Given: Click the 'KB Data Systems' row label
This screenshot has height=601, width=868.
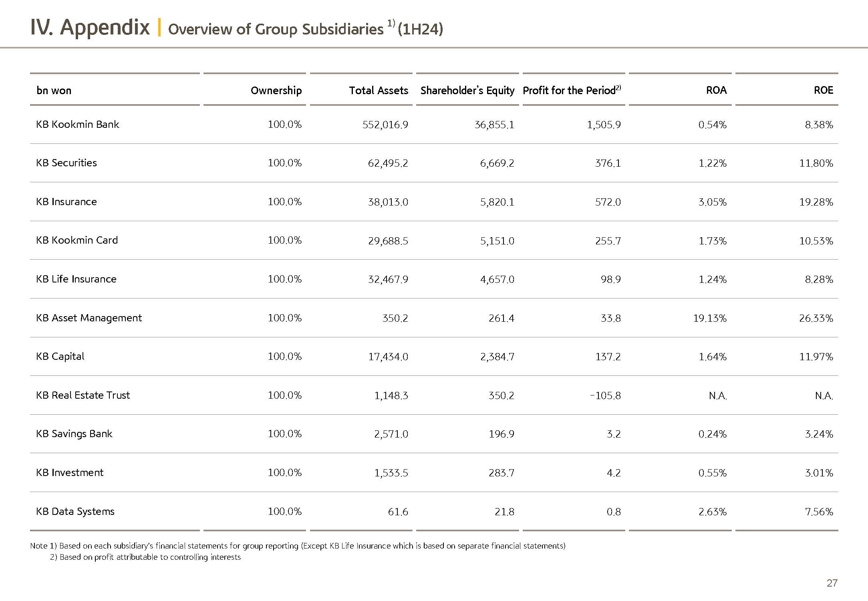Looking at the screenshot, I should point(75,512).
